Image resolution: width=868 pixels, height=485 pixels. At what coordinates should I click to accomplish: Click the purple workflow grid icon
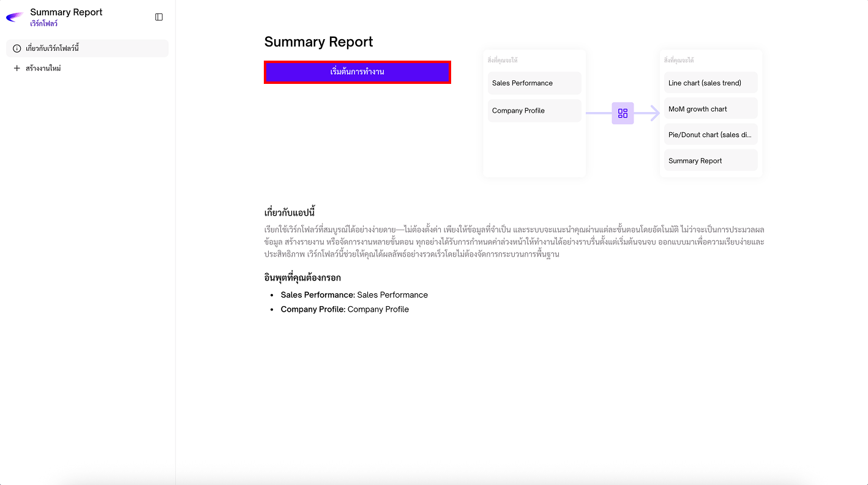click(x=623, y=113)
